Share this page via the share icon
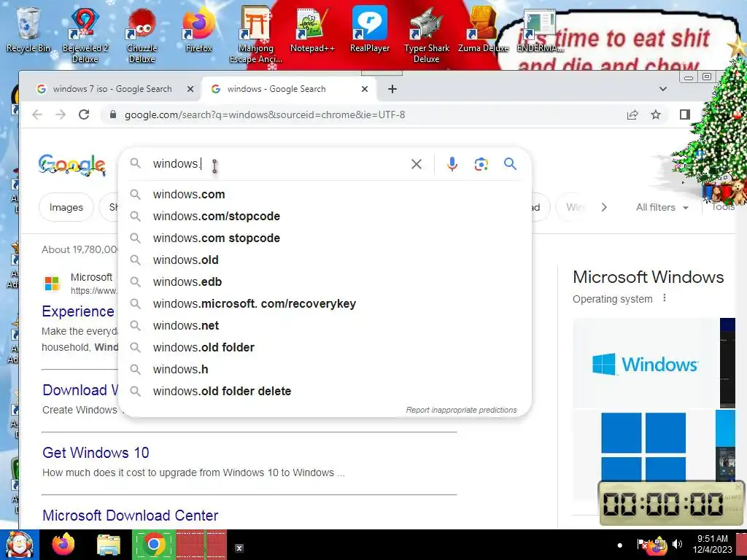747x560 pixels. [632, 114]
